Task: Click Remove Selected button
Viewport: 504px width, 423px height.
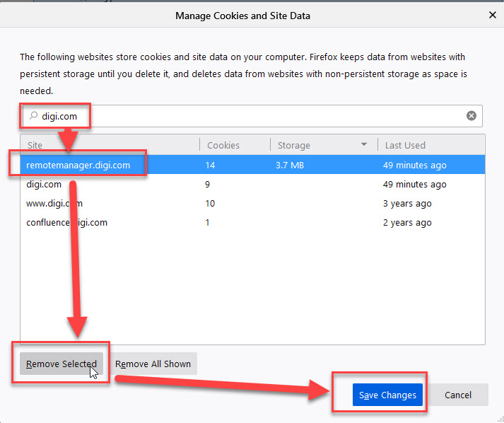Action: 61,364
